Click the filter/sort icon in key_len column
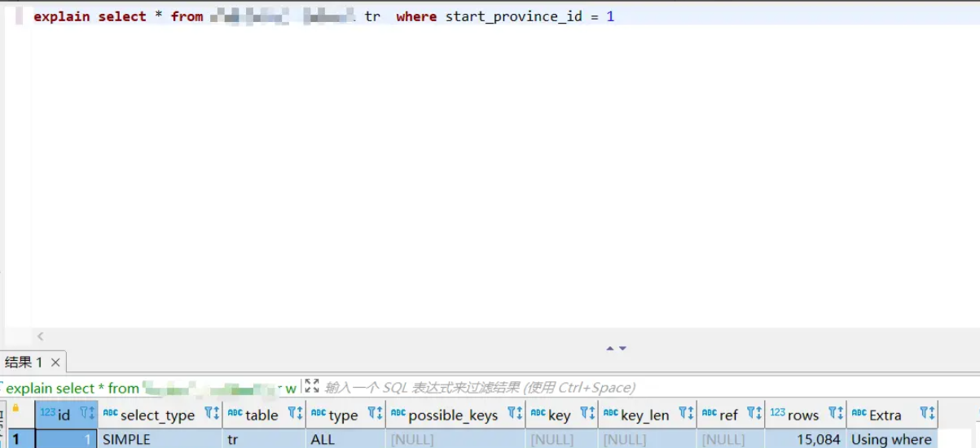Image resolution: width=980 pixels, height=448 pixels. click(687, 414)
